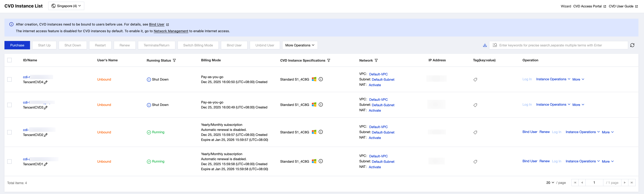Open specification info icon for TencentCVD2
This screenshot has width=644, height=194.
click(x=321, y=132)
